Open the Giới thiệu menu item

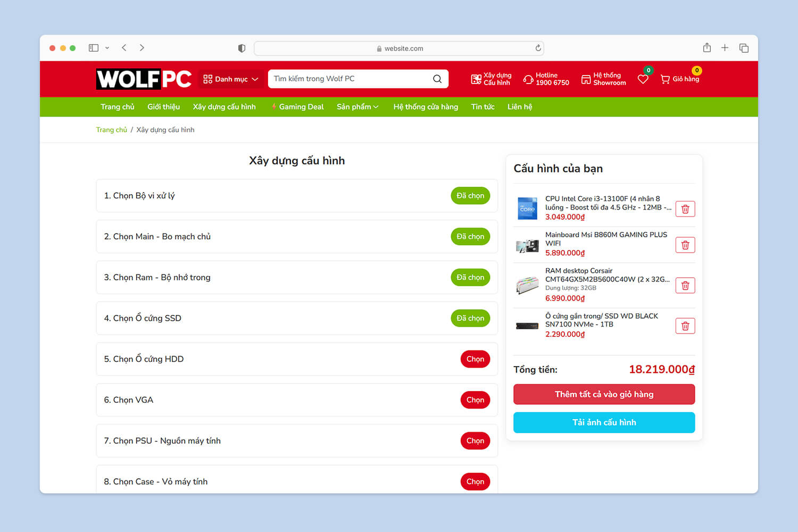[x=164, y=107]
